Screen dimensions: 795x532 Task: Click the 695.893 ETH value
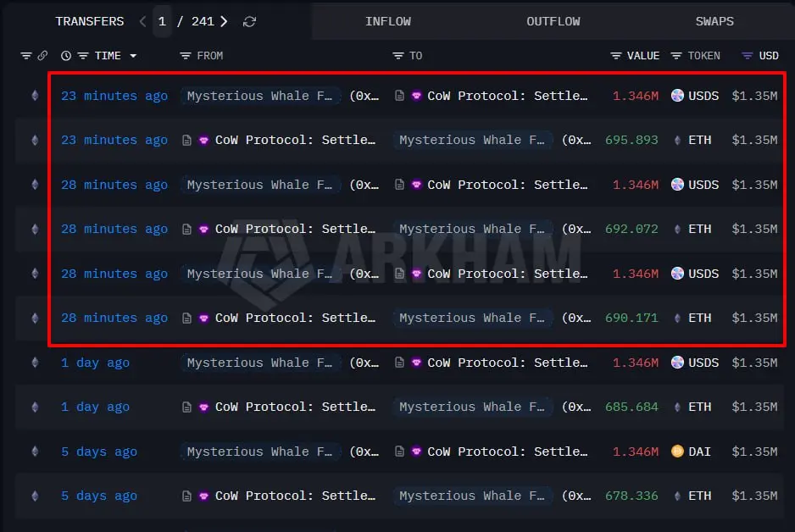pos(631,140)
